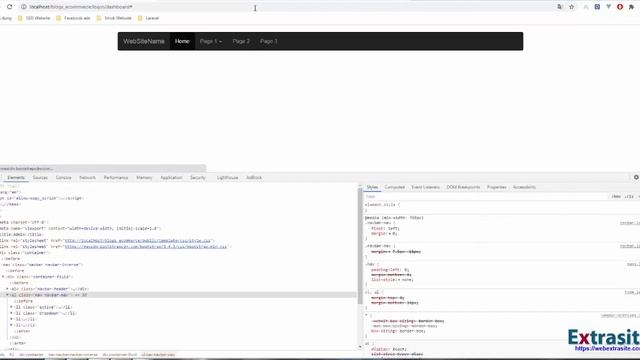
Task: Open the Facebook ads bookmark folder
Action: [x=73, y=18]
